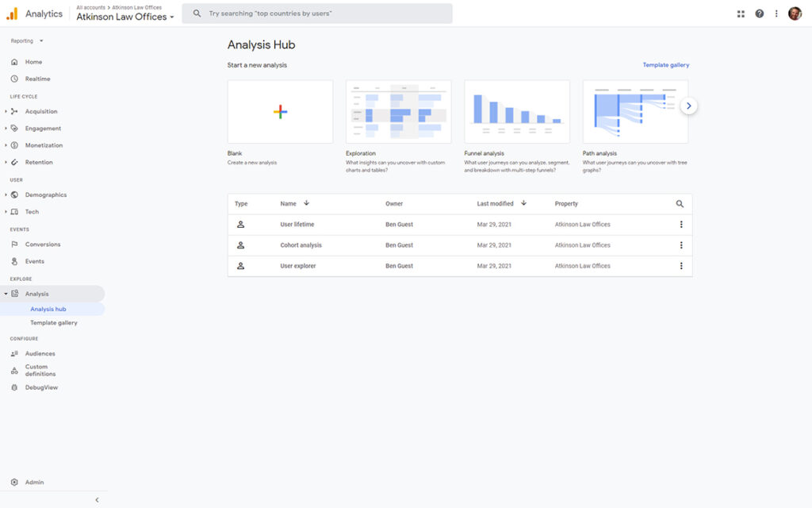Expand the Engagement section arrow
The width and height of the screenshot is (812, 508).
coord(6,128)
